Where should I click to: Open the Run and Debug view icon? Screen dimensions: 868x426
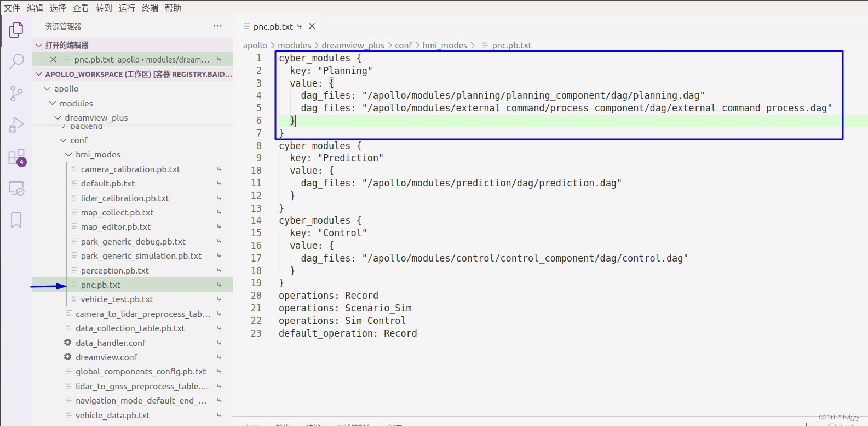click(x=16, y=125)
